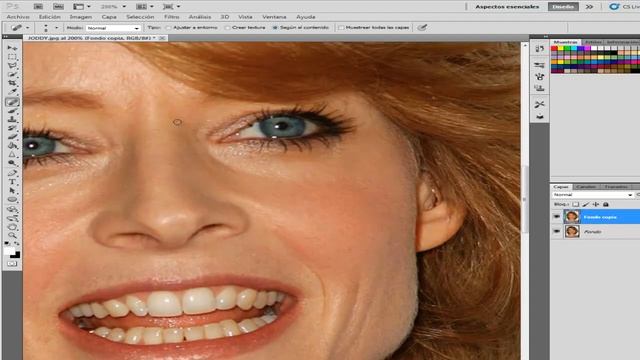Switch to the Canales tab
The height and width of the screenshot is (360, 640).
pos(587,187)
